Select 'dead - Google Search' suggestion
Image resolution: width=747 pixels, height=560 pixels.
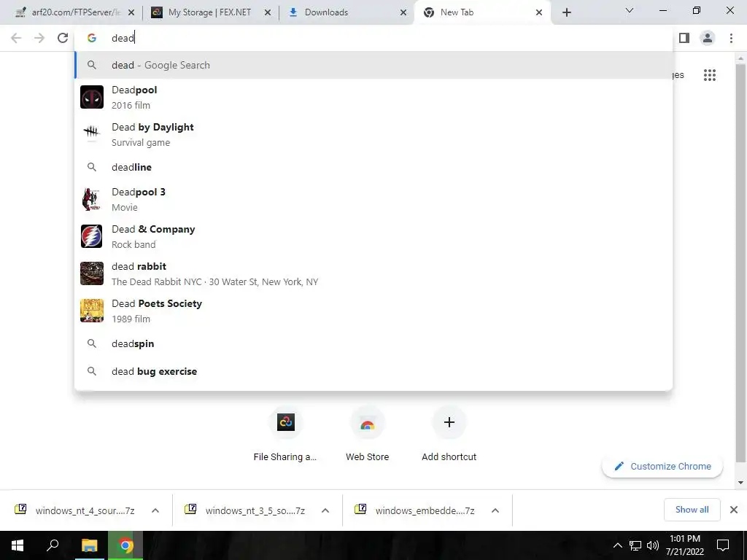pyautogui.click(x=374, y=65)
